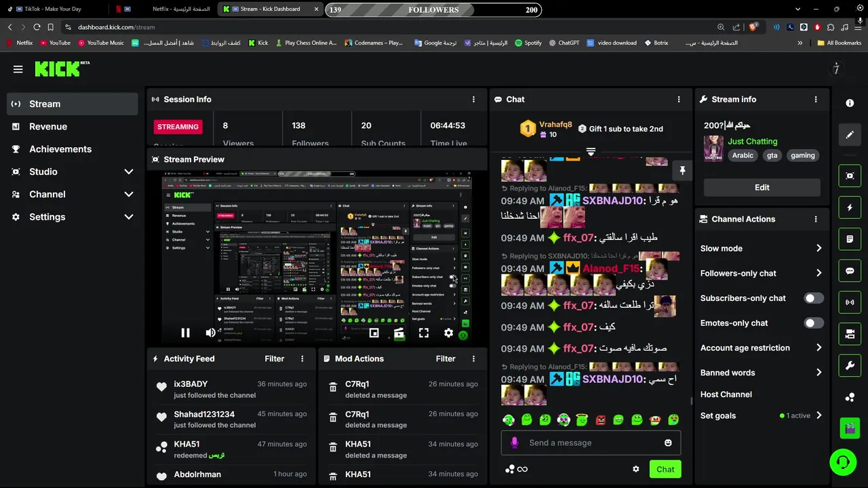Open the chat settings gear next to Chat button
Image resolution: width=868 pixels, height=488 pixels.
[x=636, y=469]
